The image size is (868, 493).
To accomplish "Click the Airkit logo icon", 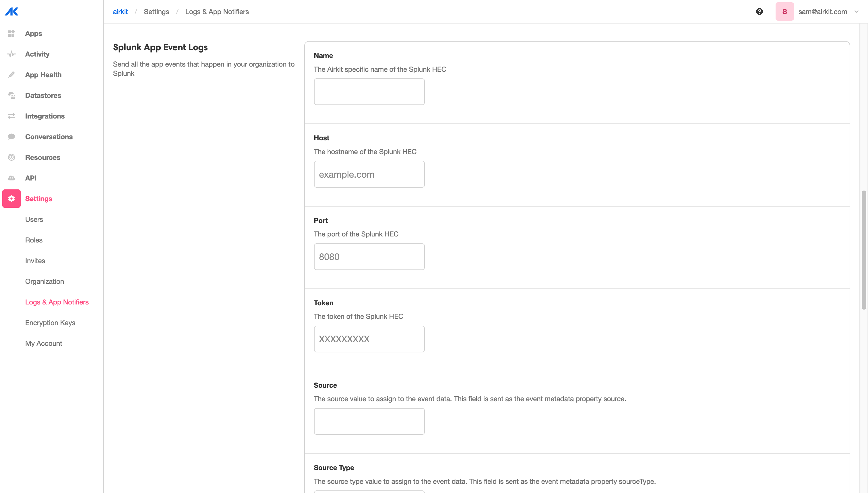I will click(x=11, y=11).
